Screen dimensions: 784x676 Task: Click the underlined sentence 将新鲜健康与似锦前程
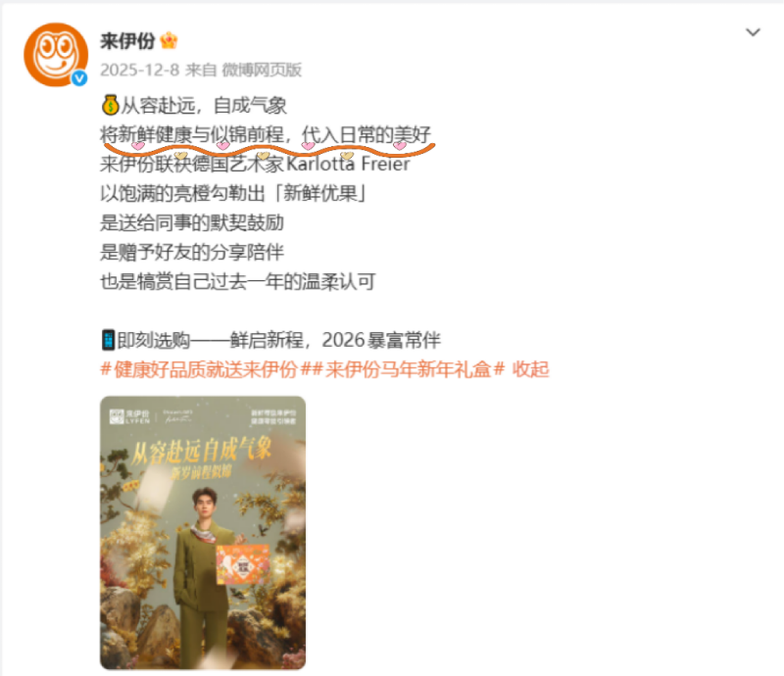tap(192, 134)
